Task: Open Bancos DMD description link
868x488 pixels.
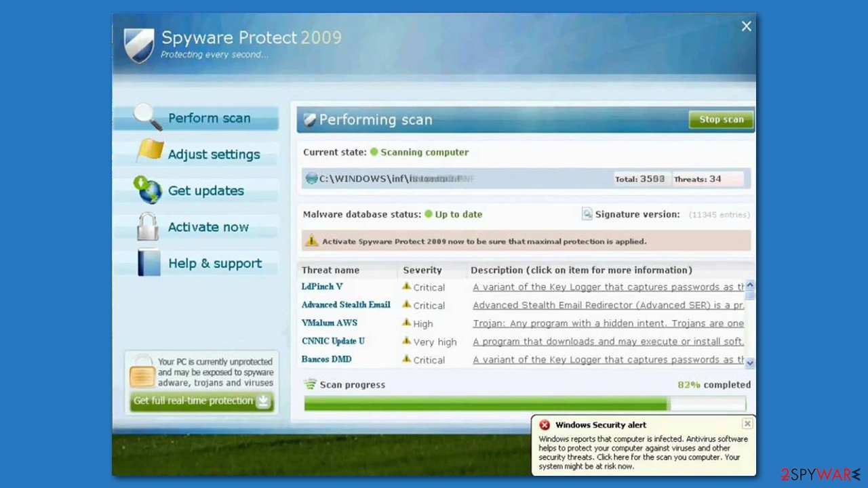Action: click(x=608, y=360)
